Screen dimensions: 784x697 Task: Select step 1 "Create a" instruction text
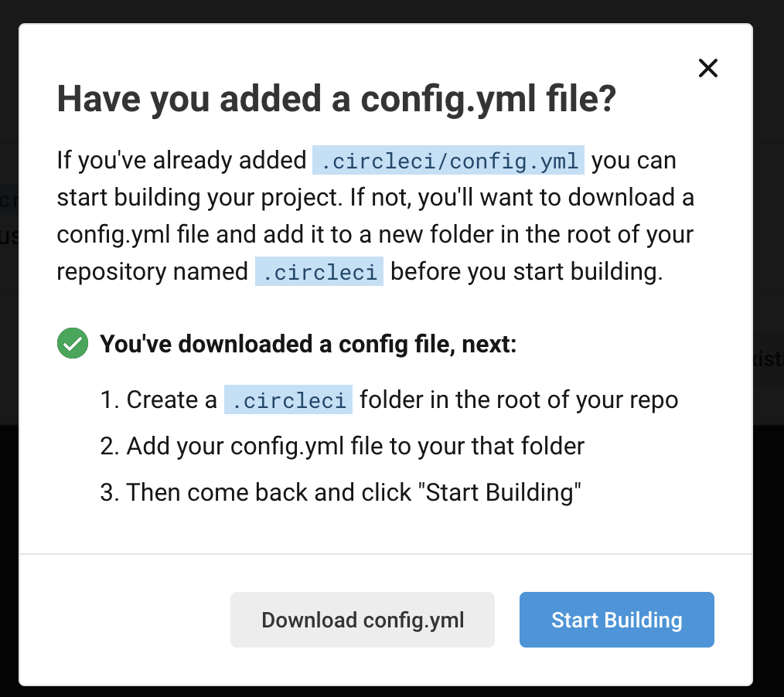coord(159,399)
